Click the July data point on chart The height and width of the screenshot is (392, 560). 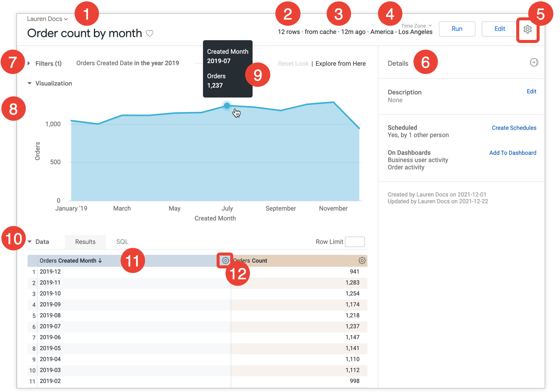click(x=227, y=106)
